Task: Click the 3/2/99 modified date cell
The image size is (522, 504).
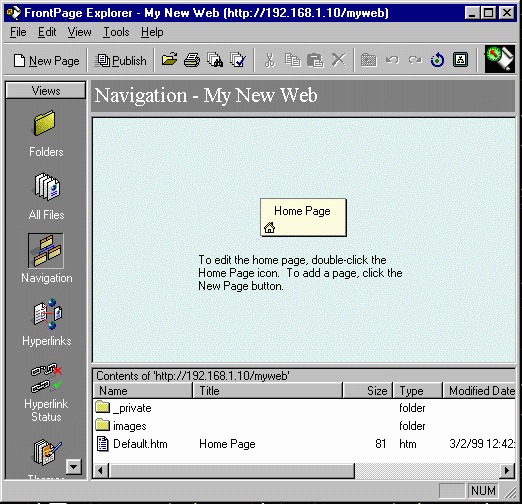Action: click(x=482, y=444)
